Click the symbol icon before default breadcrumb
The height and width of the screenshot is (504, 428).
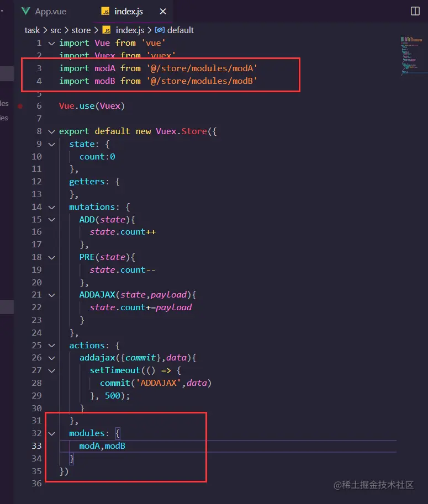click(x=160, y=30)
